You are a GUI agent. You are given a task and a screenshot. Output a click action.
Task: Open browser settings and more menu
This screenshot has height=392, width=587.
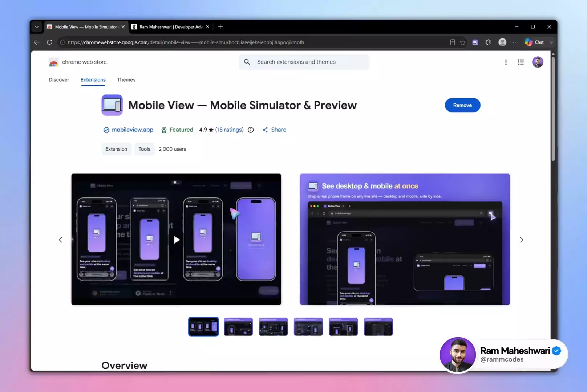pos(515,42)
